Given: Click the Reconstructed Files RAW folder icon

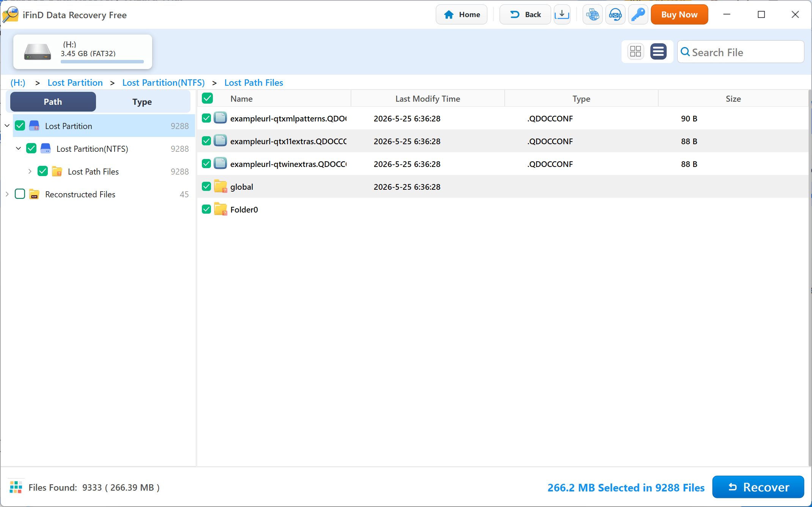Looking at the screenshot, I should 34,194.
